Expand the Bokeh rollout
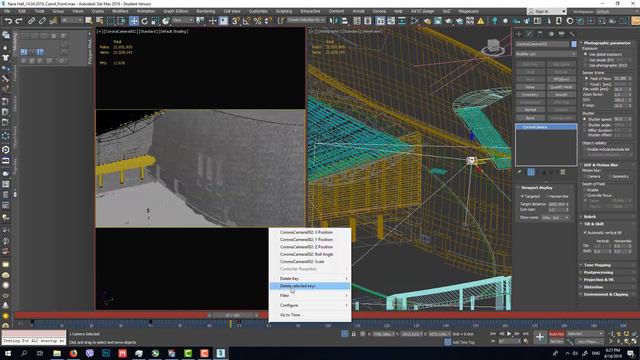The height and width of the screenshot is (360, 640). [607, 216]
